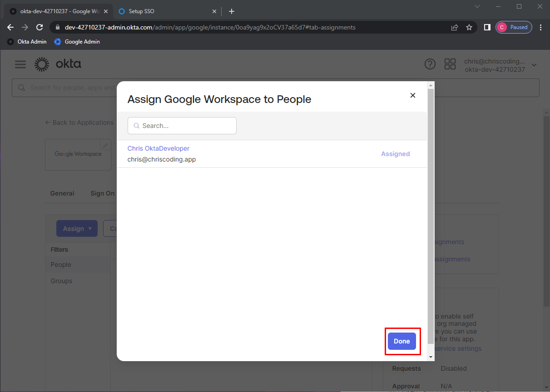Image resolution: width=550 pixels, height=392 pixels.
Task: Click the Filters heading
Action: [59, 250]
